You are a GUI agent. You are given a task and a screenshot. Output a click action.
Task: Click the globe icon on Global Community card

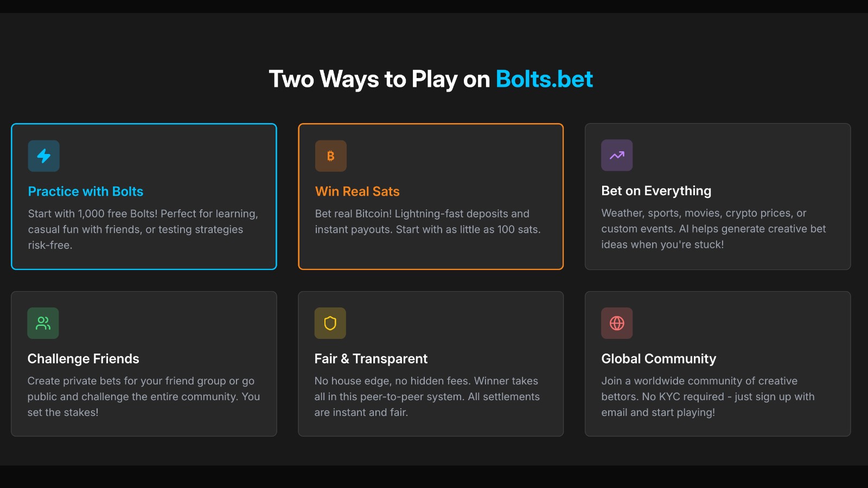click(617, 323)
